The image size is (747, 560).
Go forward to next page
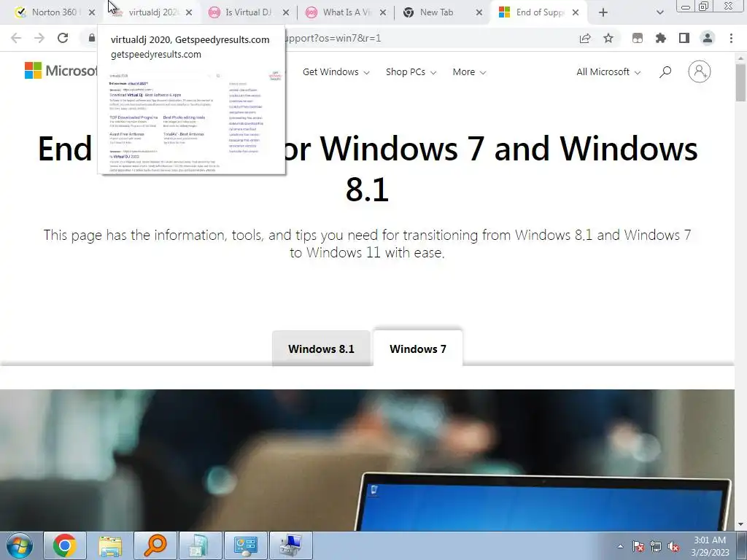pyautogui.click(x=39, y=38)
